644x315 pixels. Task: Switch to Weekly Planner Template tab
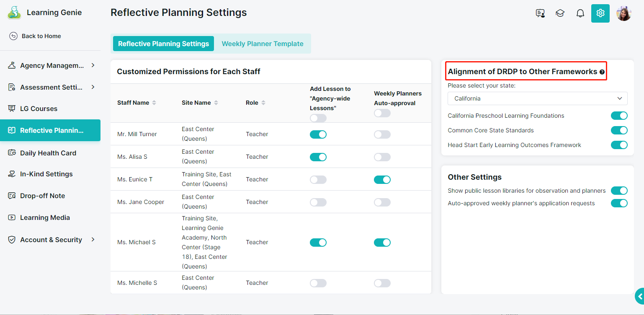pyautogui.click(x=263, y=44)
